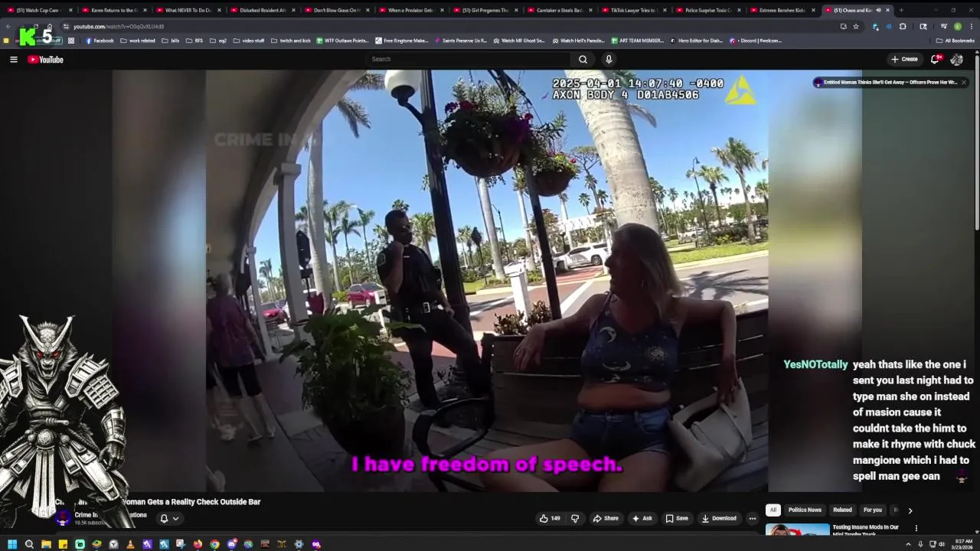Open 'twitch and kick' bookmarks folder
This screenshot has height=551, width=980.
[291, 41]
